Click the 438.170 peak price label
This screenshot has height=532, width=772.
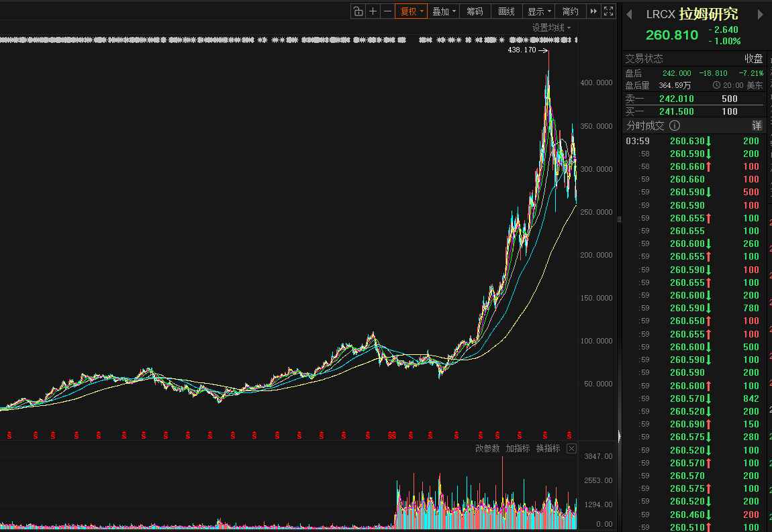tap(522, 50)
